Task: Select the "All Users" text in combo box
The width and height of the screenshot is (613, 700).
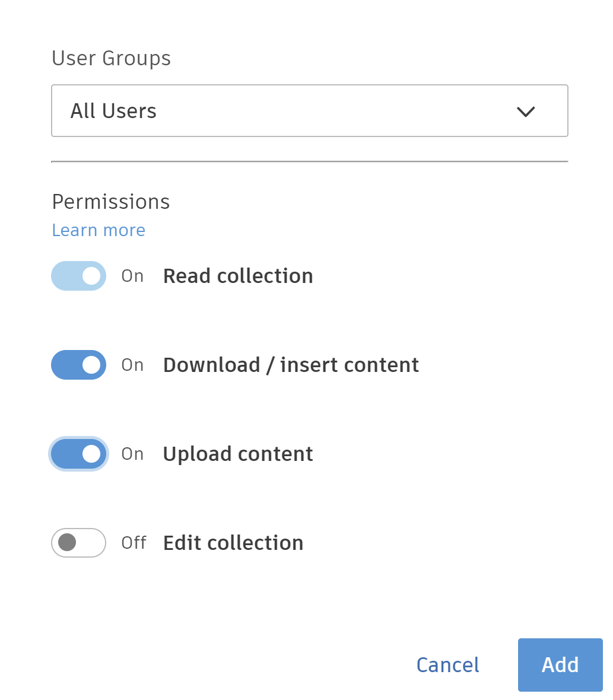Action: point(113,111)
